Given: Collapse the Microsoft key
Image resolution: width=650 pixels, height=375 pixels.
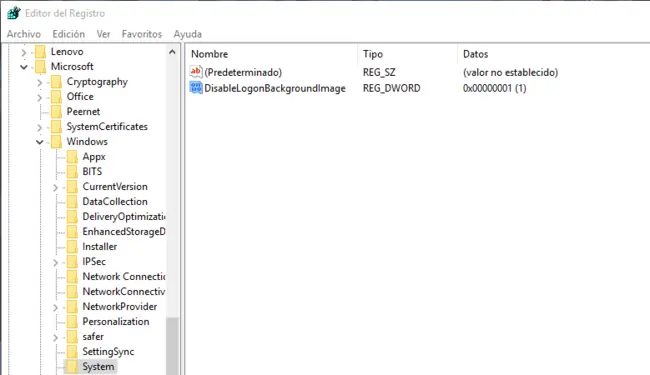Looking at the screenshot, I should 24,67.
